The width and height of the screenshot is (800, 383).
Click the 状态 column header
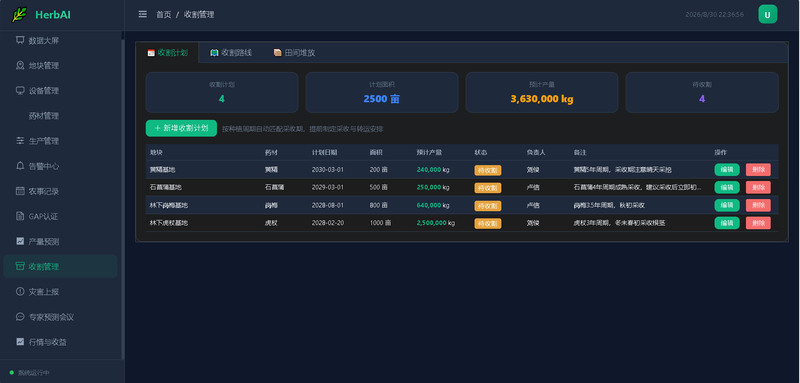click(481, 152)
